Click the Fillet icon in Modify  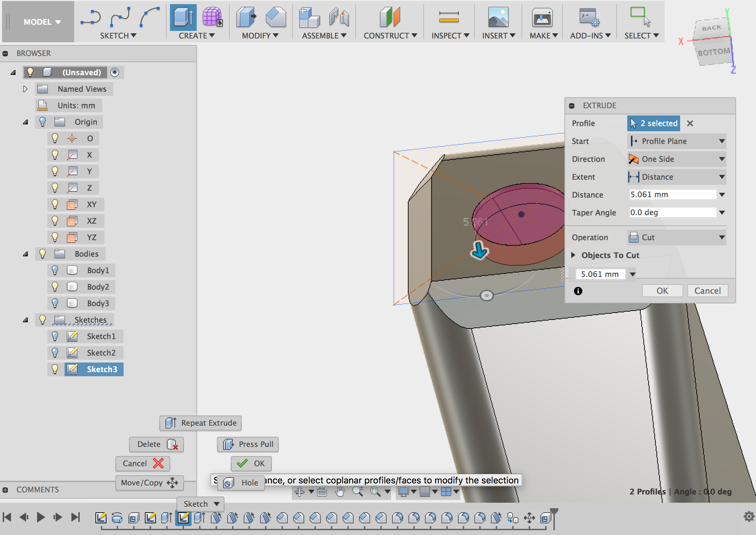coord(276,17)
